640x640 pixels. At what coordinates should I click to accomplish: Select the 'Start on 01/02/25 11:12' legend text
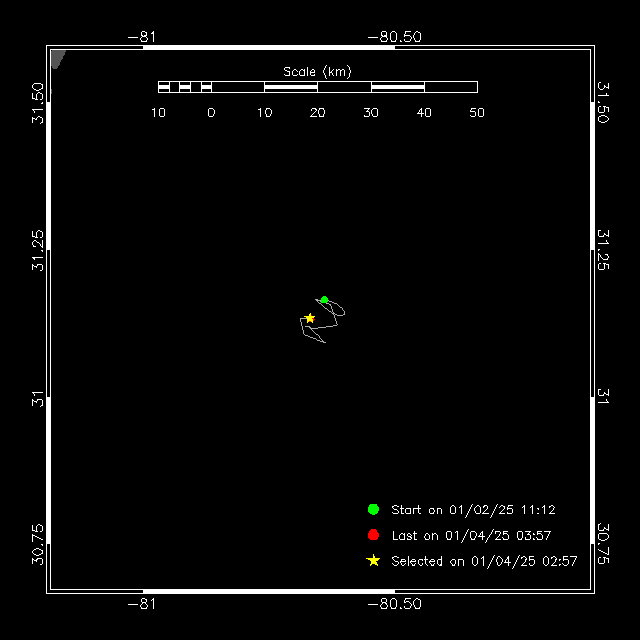(473, 510)
